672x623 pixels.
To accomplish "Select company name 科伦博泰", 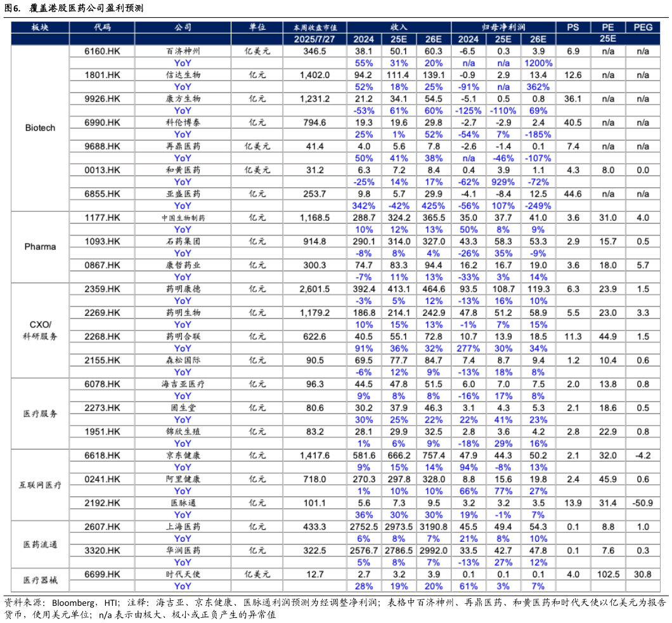I will coord(183,122).
